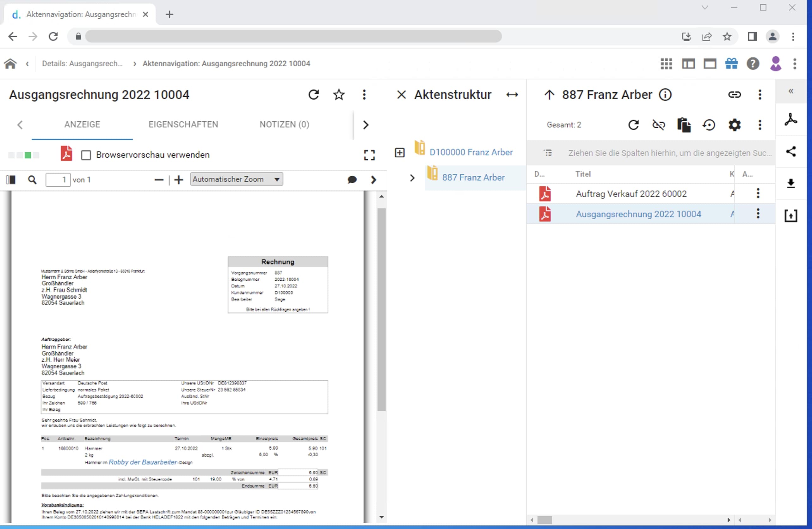
Task: Open the history clock icon in the toolbar
Action: [709, 125]
